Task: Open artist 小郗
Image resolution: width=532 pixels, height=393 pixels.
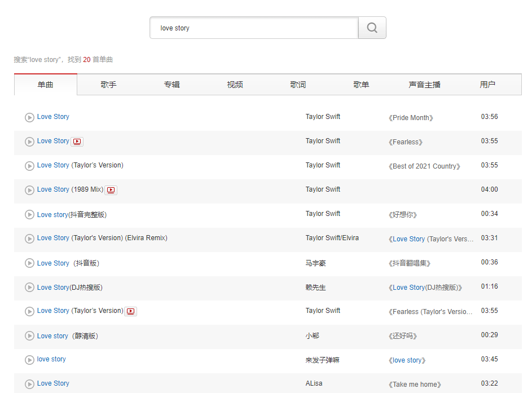Action: pyautogui.click(x=312, y=336)
